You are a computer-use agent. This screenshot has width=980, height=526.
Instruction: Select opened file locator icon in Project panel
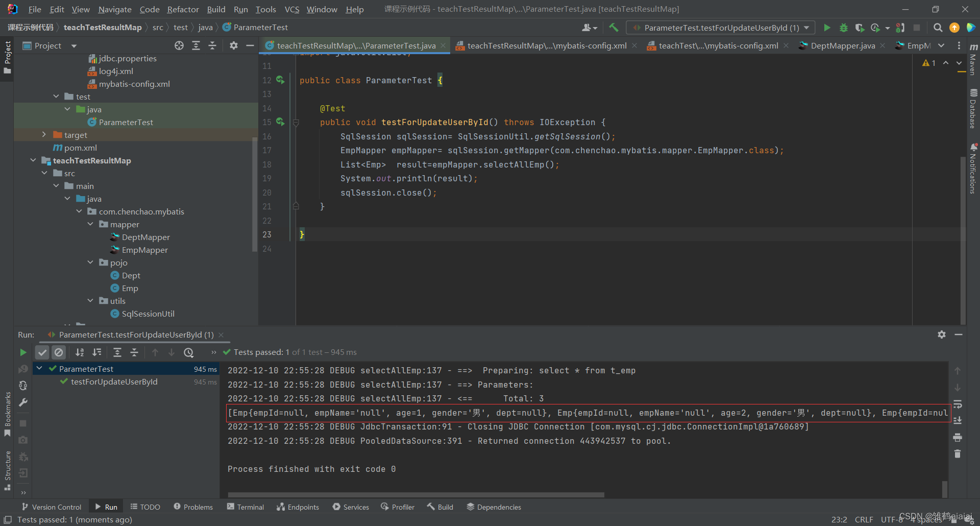point(179,45)
